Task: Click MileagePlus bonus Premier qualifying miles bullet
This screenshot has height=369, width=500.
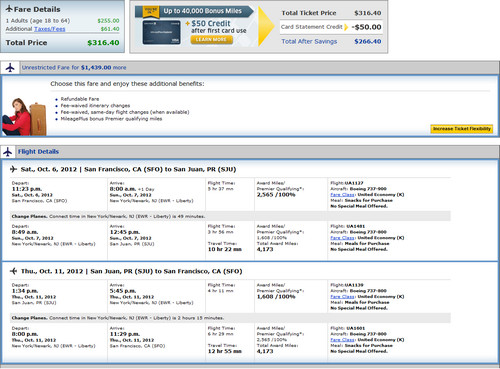Action: click(x=111, y=119)
